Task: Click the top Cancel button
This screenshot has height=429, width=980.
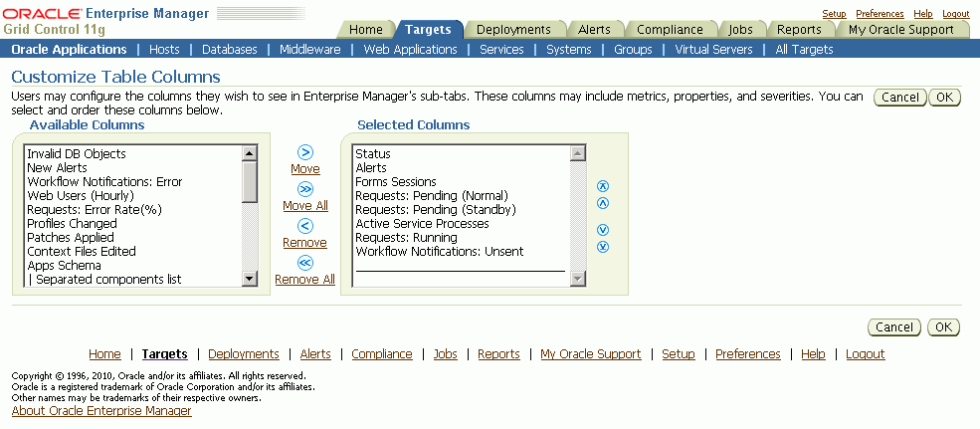Action: tap(900, 98)
